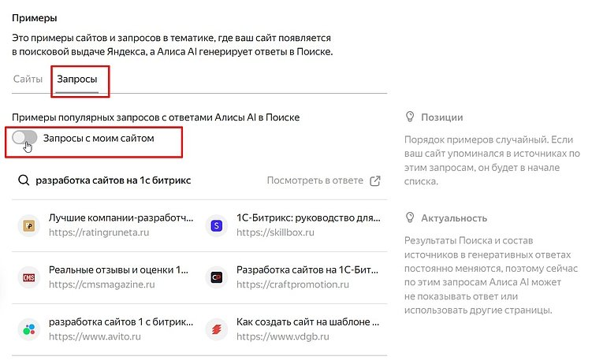592x364 pixels.
Task: Click the avito.ru favicon
Action: [x=28, y=329]
